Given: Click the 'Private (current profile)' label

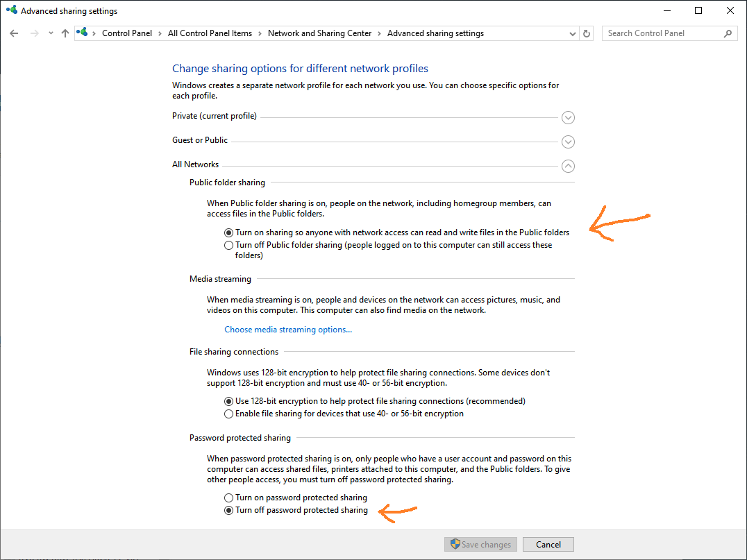Looking at the screenshot, I should (215, 116).
